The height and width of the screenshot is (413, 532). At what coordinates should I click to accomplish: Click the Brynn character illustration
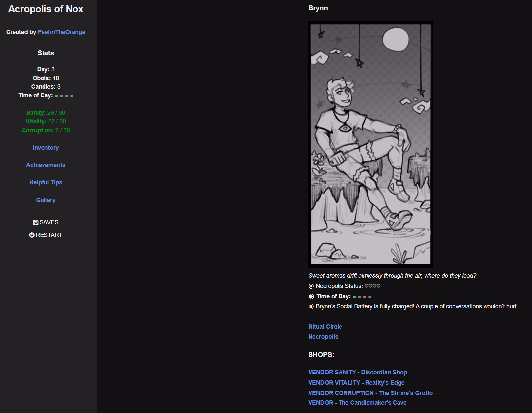coord(370,144)
